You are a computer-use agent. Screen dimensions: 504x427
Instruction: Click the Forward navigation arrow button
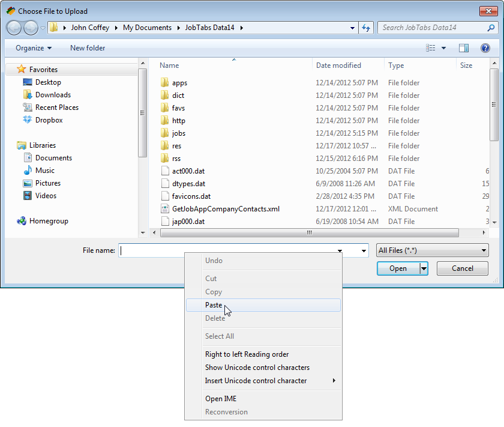[x=31, y=28]
